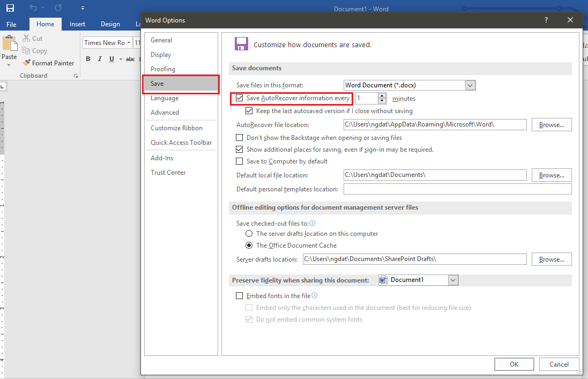588x379 pixels.
Task: Click the purple floppy disk save icon
Action: 242,44
